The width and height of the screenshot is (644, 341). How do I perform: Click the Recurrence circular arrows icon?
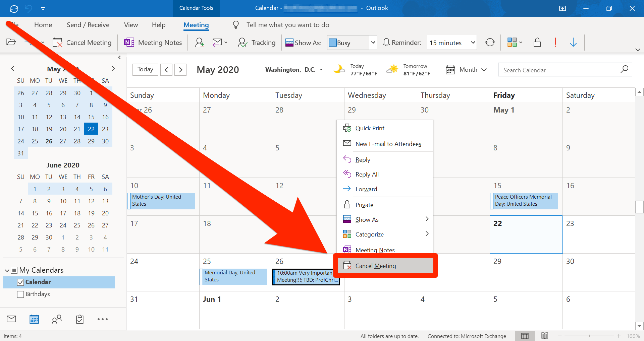tap(490, 43)
